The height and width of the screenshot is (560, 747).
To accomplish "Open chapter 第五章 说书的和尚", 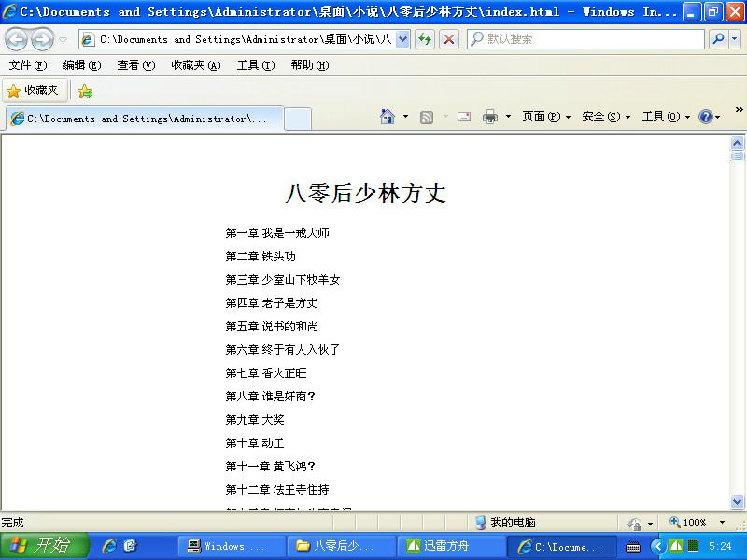I will [271, 326].
